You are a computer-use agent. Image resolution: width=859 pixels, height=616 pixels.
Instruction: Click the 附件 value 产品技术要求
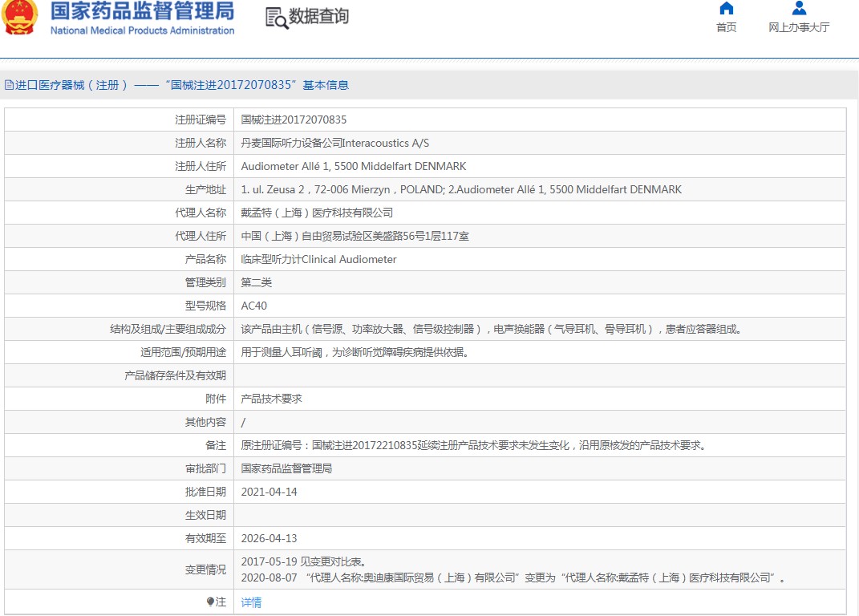coord(272,399)
